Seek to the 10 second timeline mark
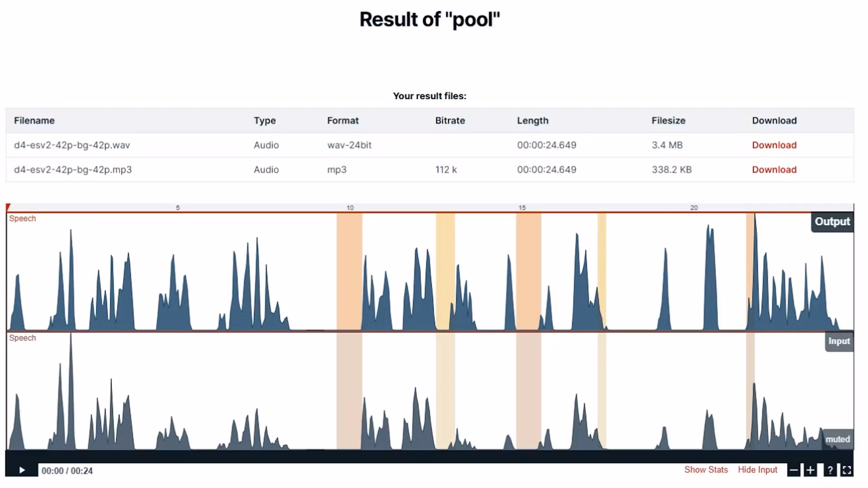Viewport: 868px width, 488px height. [350, 208]
